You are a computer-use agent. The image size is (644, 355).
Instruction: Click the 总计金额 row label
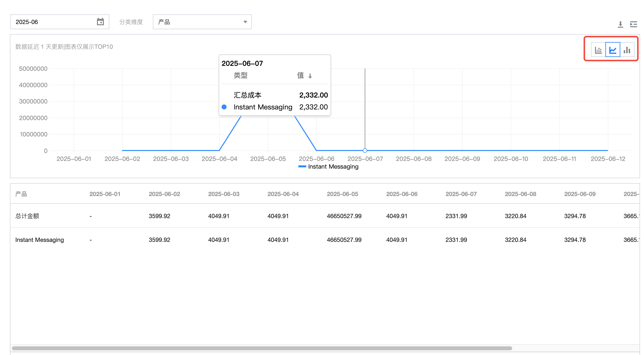point(27,216)
